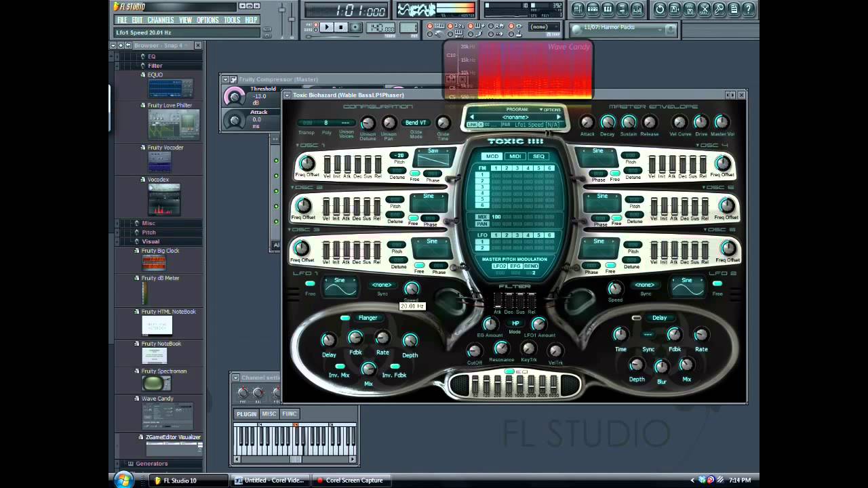
Task: Open the Untitled Corel Video taskbar item
Action: [x=270, y=481]
